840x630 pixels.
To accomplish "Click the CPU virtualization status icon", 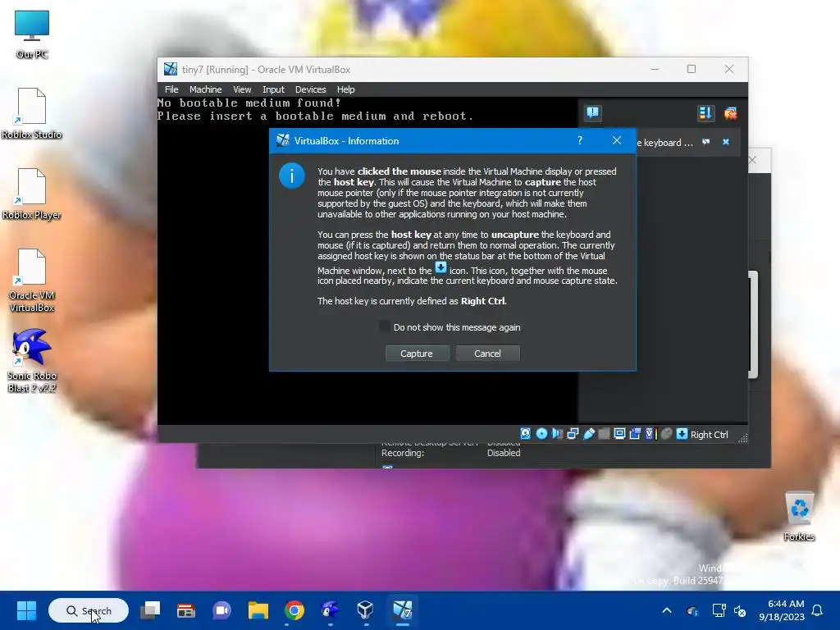I will point(651,434).
